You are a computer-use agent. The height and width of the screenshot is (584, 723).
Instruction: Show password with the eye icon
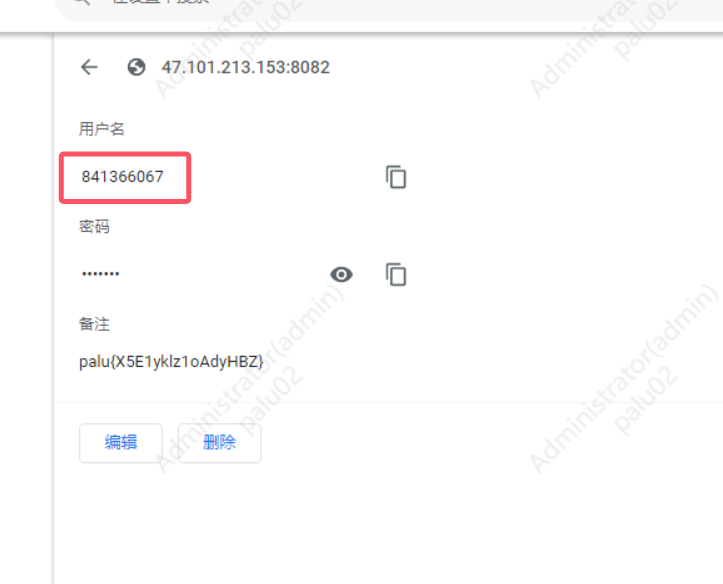click(341, 275)
